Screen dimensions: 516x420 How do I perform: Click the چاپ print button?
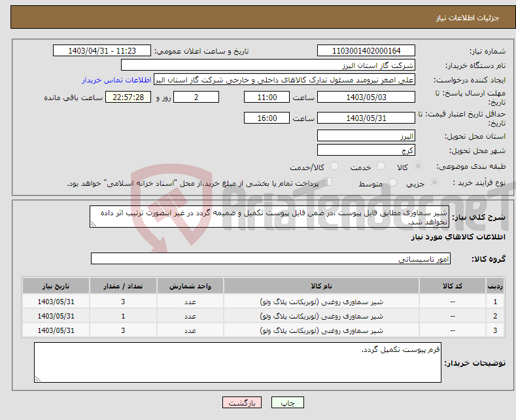click(288, 402)
